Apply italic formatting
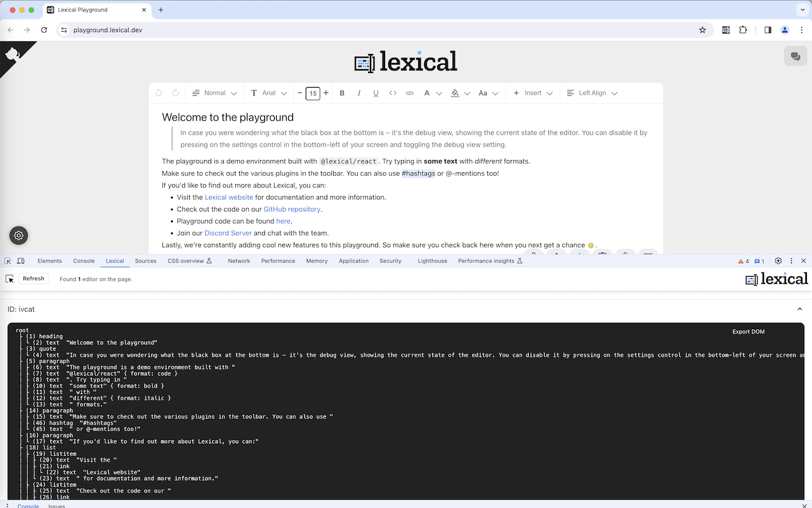The image size is (812, 508). pos(359,93)
